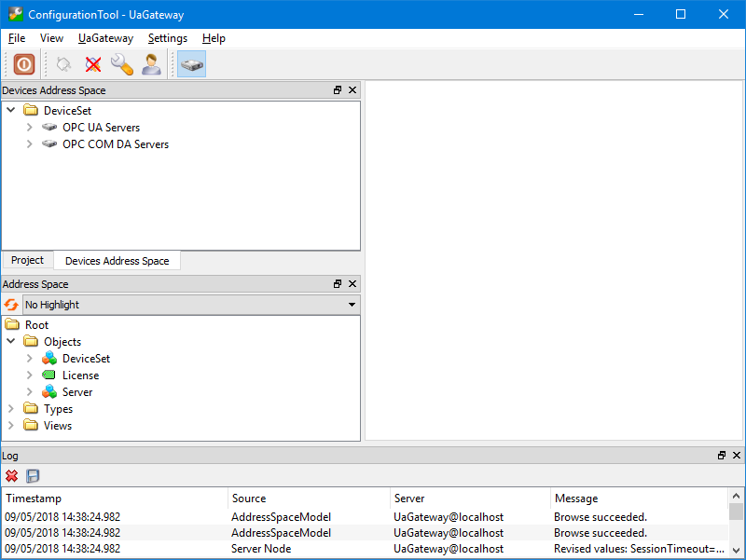746x560 pixels.
Task: Open the No Highlight dropdown
Action: 352,305
